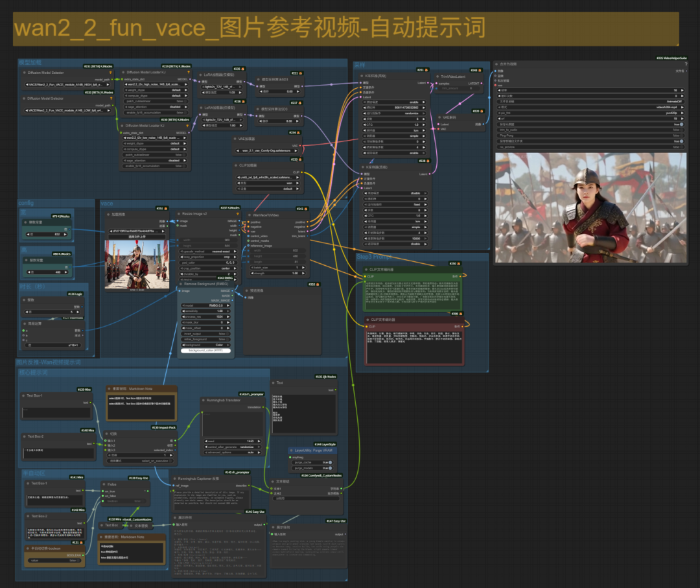The height and width of the screenshot is (588, 700).
Task: Collapse the VAE加载器 node via its title dot
Action: [x=235, y=139]
